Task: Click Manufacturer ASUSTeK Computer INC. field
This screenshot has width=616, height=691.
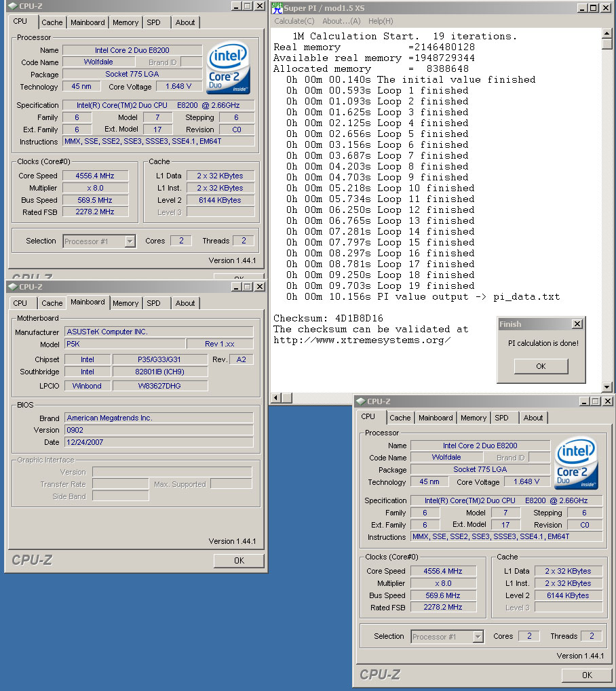Action: point(159,332)
